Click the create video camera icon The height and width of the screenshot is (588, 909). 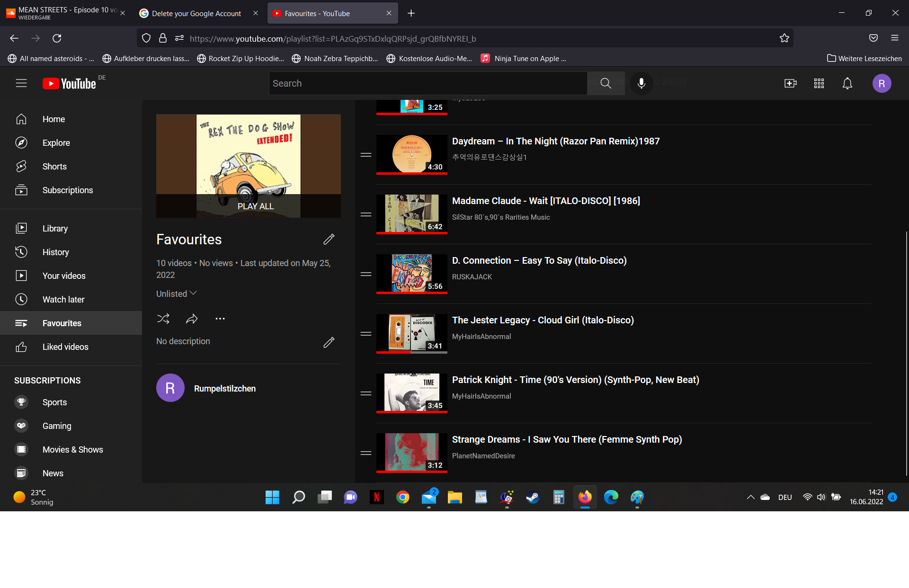(790, 83)
